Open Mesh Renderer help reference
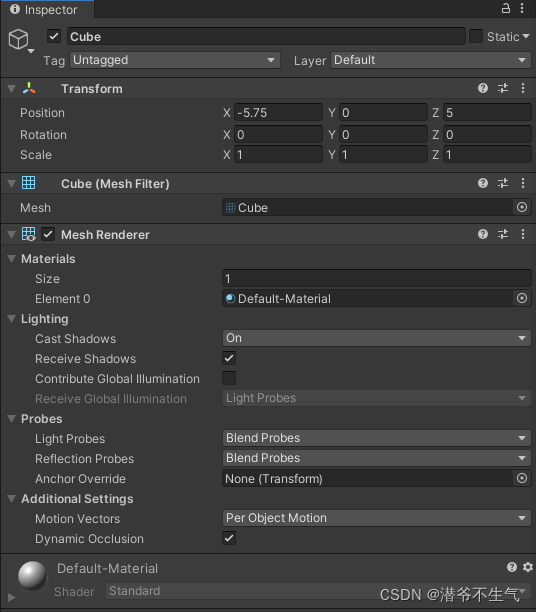 [483, 234]
